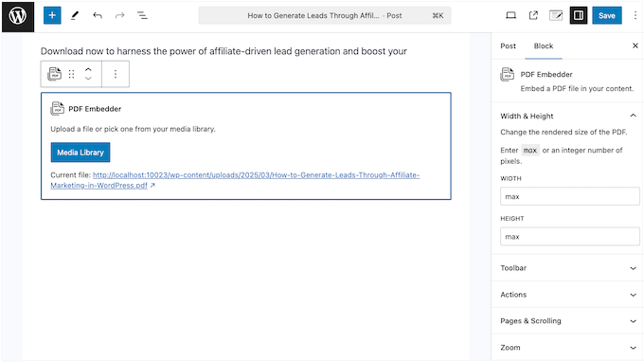Click the PDF Embedder block type icon in toolbar
The width and height of the screenshot is (644, 362).
pyautogui.click(x=54, y=74)
